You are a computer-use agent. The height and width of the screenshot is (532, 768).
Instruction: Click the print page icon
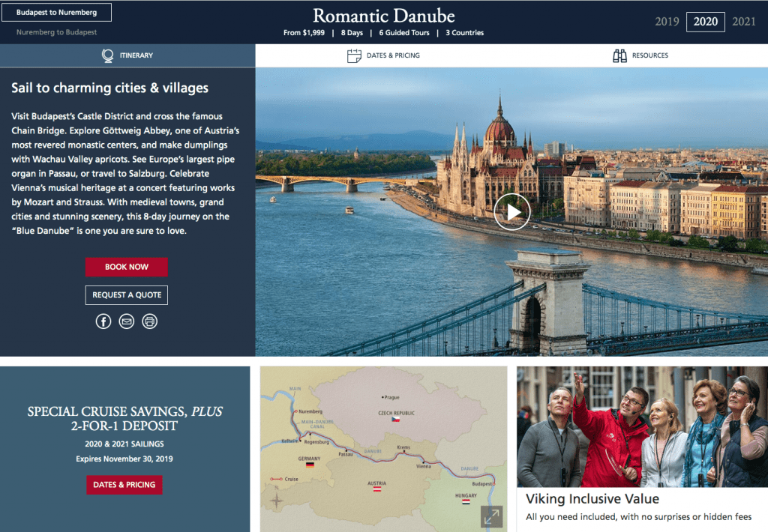(x=150, y=321)
